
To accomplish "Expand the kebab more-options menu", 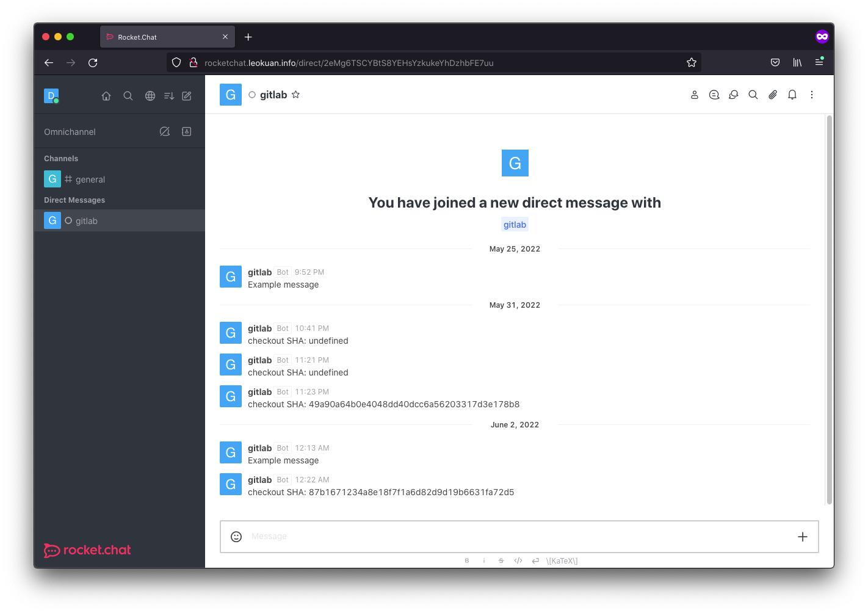I will pyautogui.click(x=812, y=95).
